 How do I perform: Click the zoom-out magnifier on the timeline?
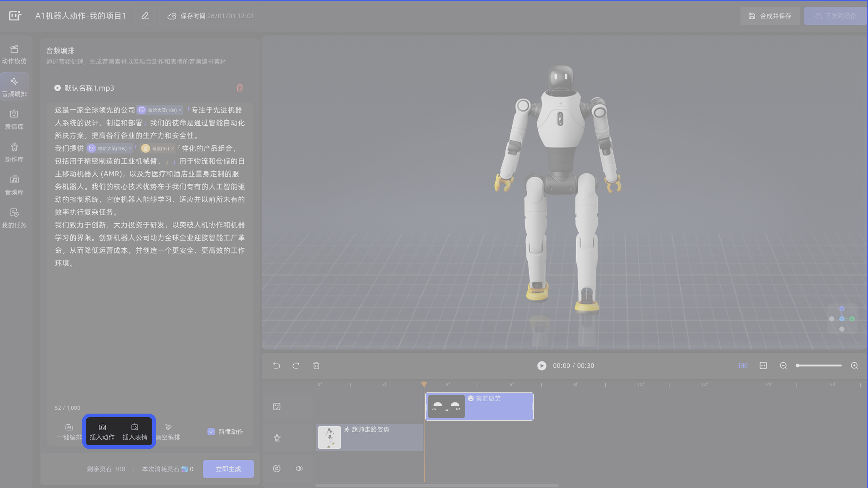(783, 366)
